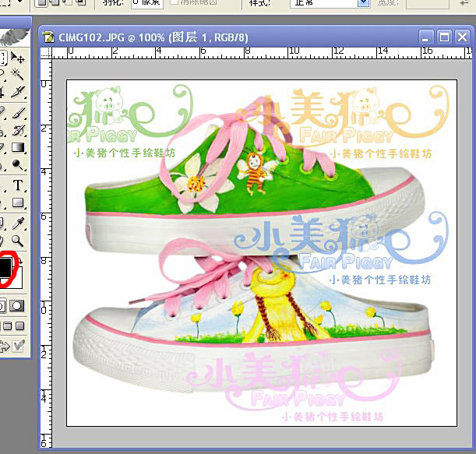Select the Magic Wand tool
Viewport: 476px width, 454px height.
[x=18, y=74]
